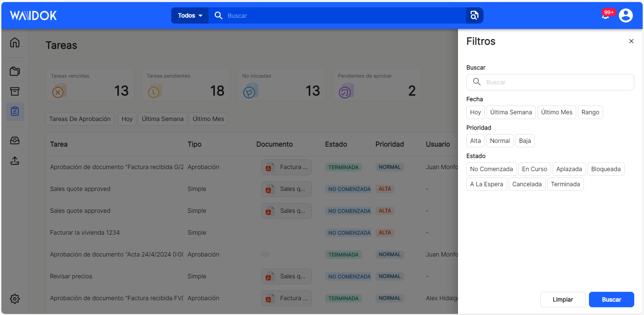Select Última Semana quick filter above table
Viewport: 644px width, 315px height.
tap(163, 119)
